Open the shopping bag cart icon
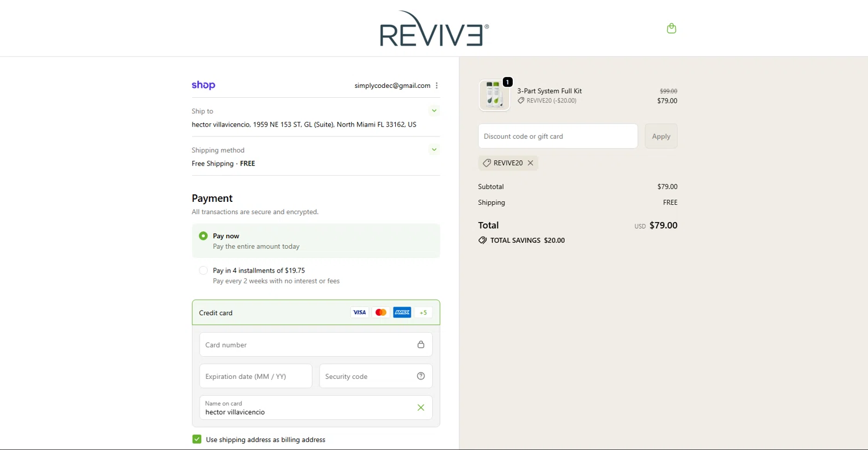868x450 pixels. (671, 28)
